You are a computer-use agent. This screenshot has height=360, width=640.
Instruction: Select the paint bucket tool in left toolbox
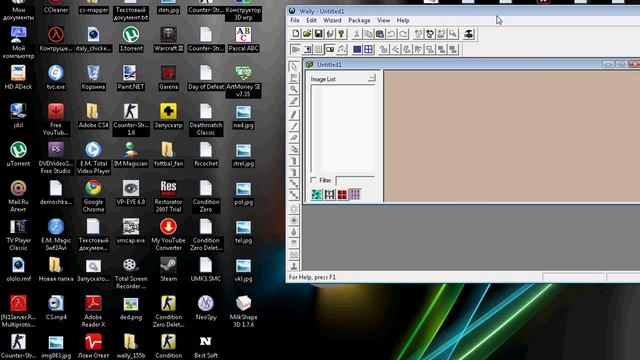point(294,149)
